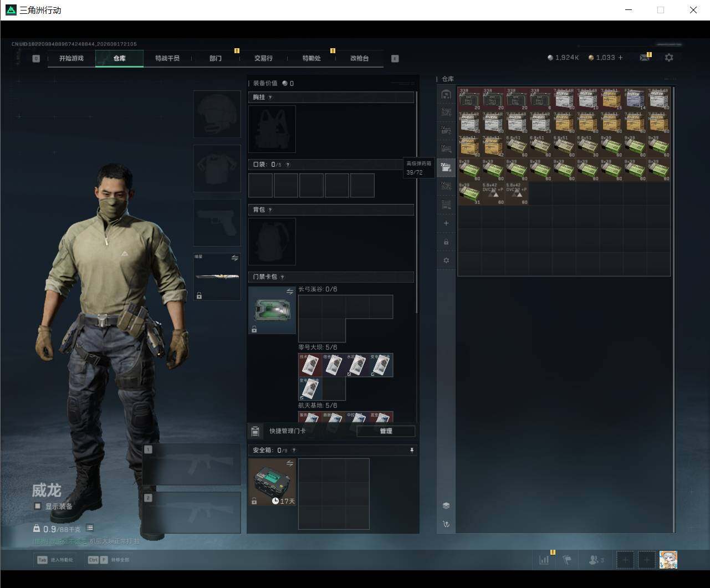Open the statistics chart icon
710x588 pixels.
click(x=544, y=560)
